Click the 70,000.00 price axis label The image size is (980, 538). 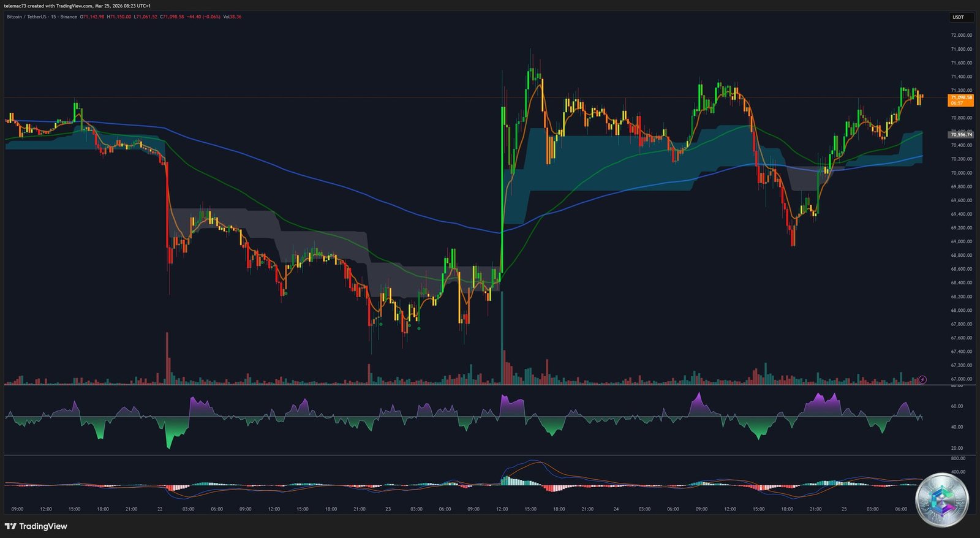(x=962, y=173)
